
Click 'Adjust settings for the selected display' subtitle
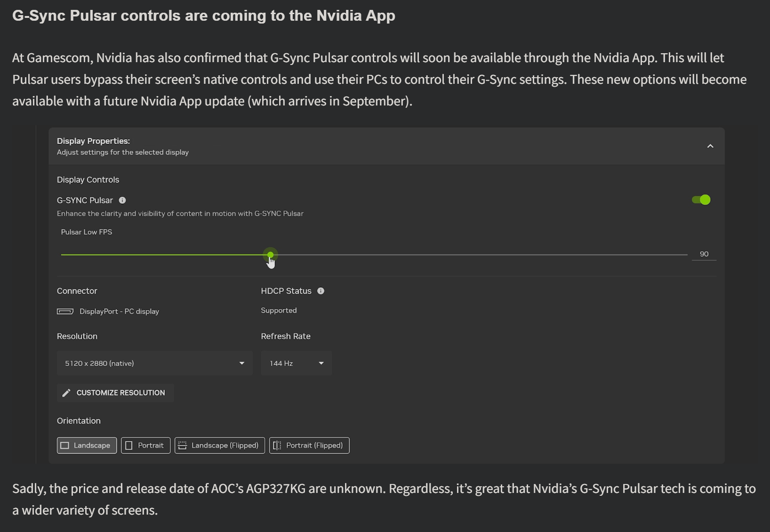(123, 152)
